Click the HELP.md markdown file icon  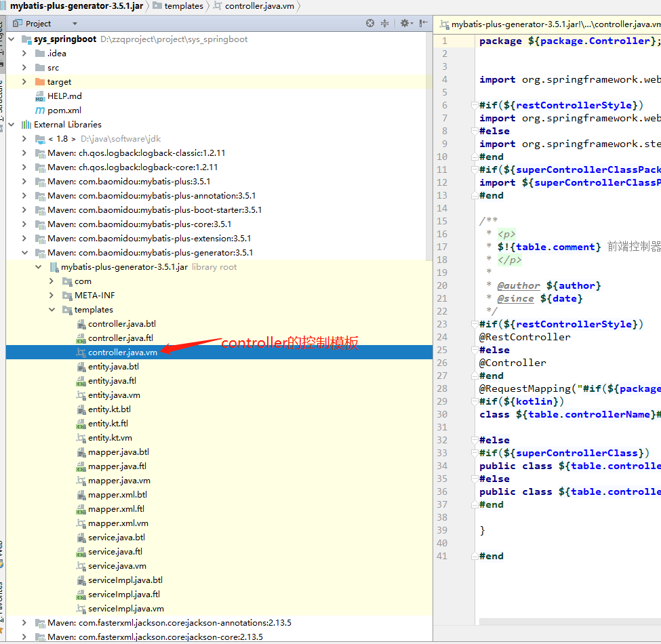tap(40, 96)
